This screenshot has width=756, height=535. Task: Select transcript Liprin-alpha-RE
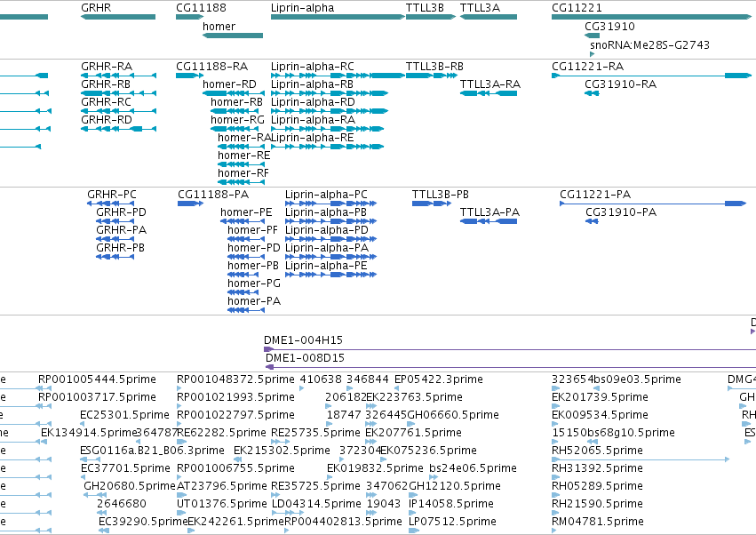[328, 147]
